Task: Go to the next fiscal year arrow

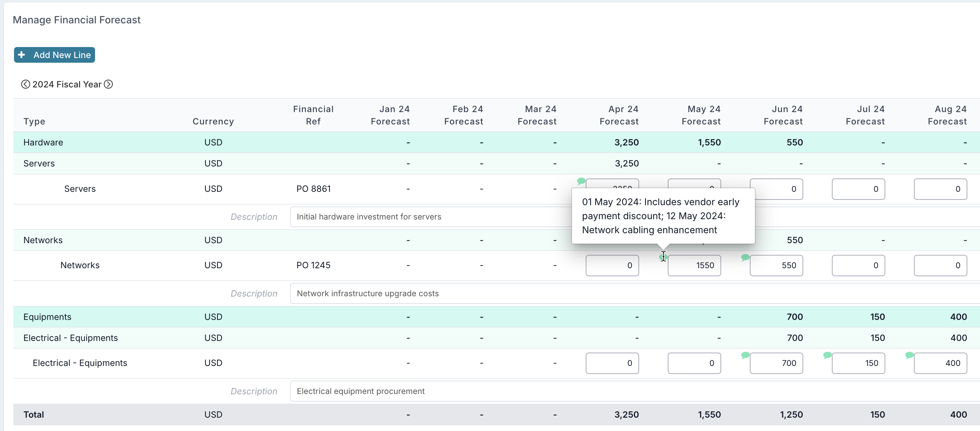Action: point(108,84)
